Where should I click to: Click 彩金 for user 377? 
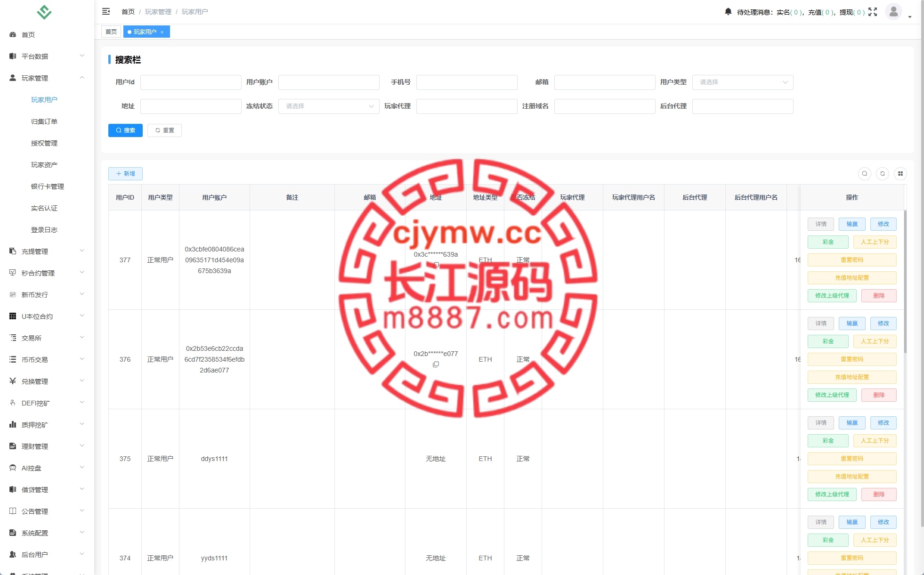828,242
